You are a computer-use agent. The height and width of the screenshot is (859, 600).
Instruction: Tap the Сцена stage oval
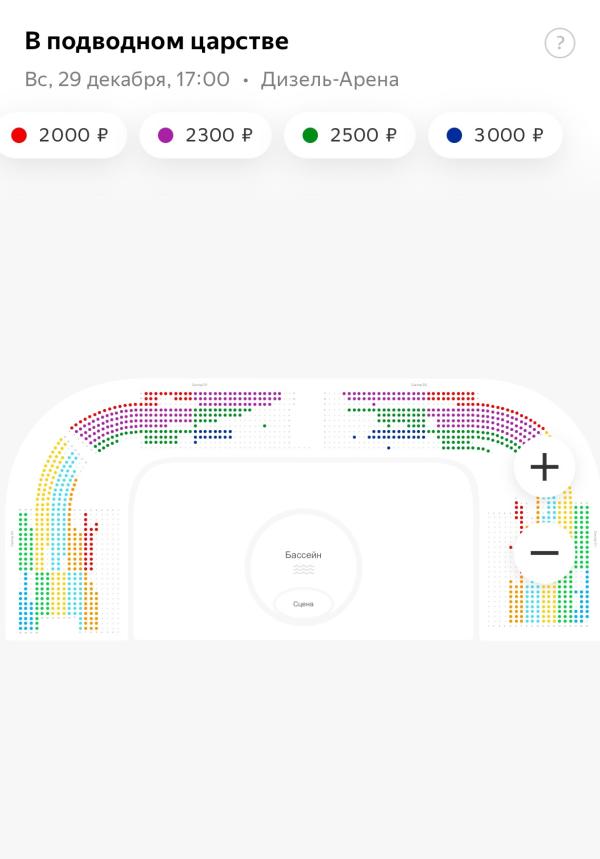point(303,604)
